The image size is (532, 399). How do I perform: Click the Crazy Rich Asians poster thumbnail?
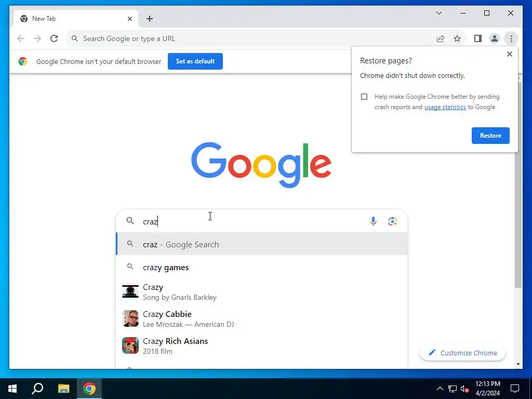click(x=130, y=345)
